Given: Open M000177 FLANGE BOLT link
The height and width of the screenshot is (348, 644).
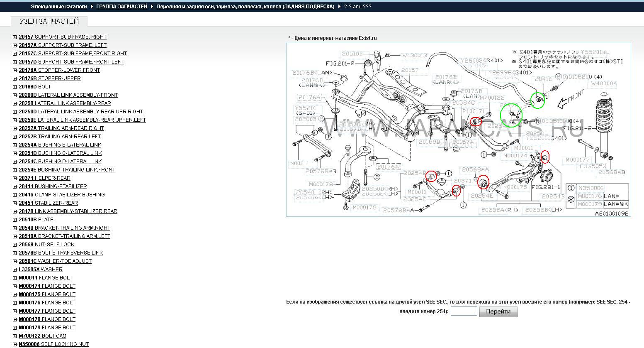Looking at the screenshot, I should (x=47, y=311).
